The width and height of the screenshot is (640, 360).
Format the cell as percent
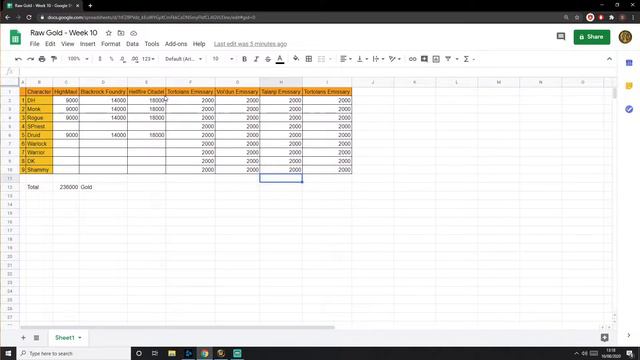[111, 59]
